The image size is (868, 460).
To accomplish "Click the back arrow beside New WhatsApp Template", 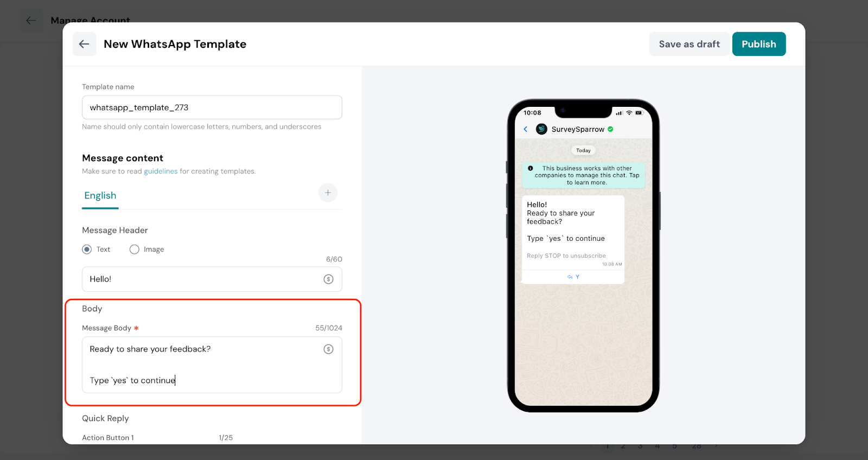I will pos(84,44).
